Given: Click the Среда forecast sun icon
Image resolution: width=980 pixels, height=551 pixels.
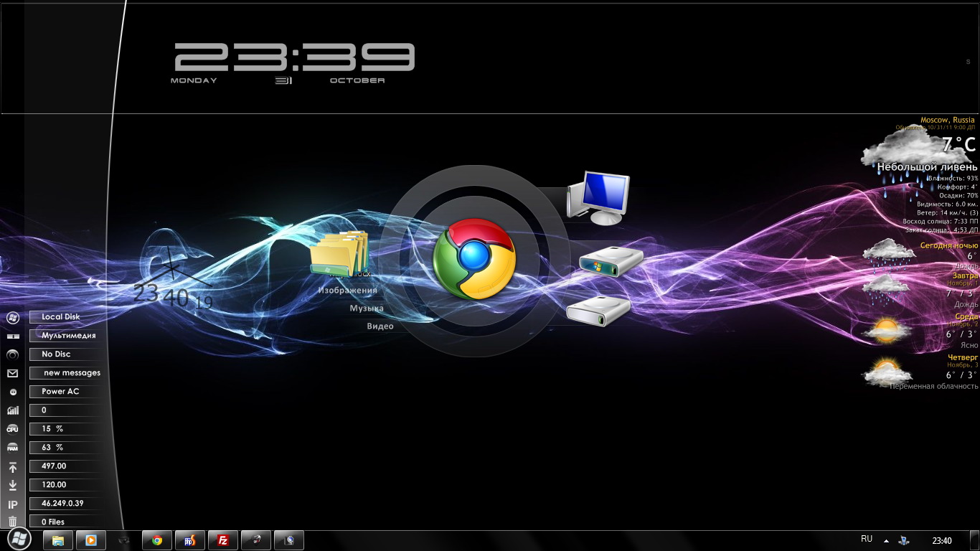Looking at the screenshot, I should 887,330.
